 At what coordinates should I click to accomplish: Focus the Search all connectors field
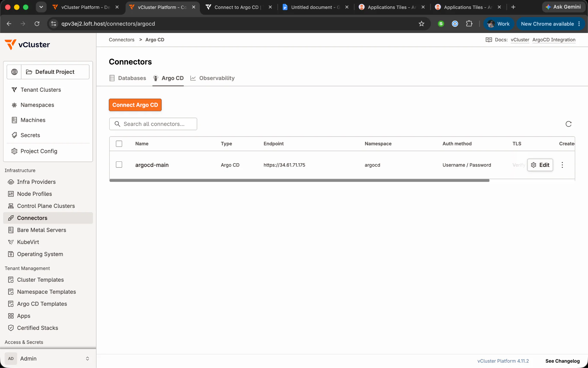pos(153,124)
